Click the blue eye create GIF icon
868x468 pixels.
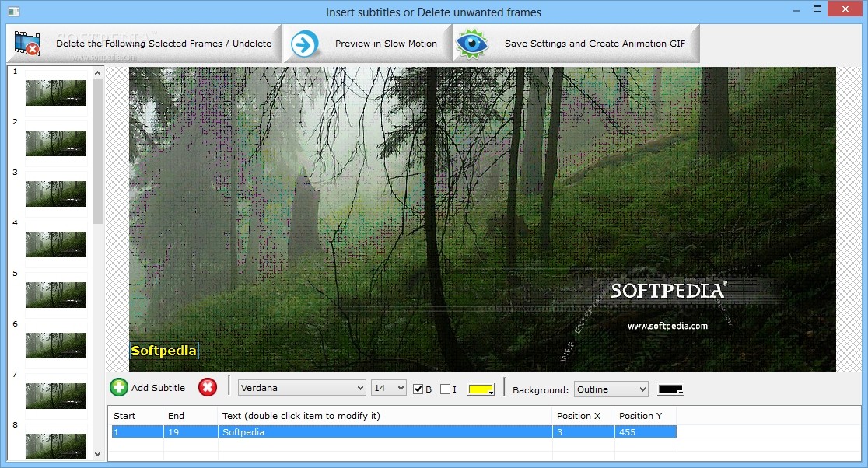(471, 44)
